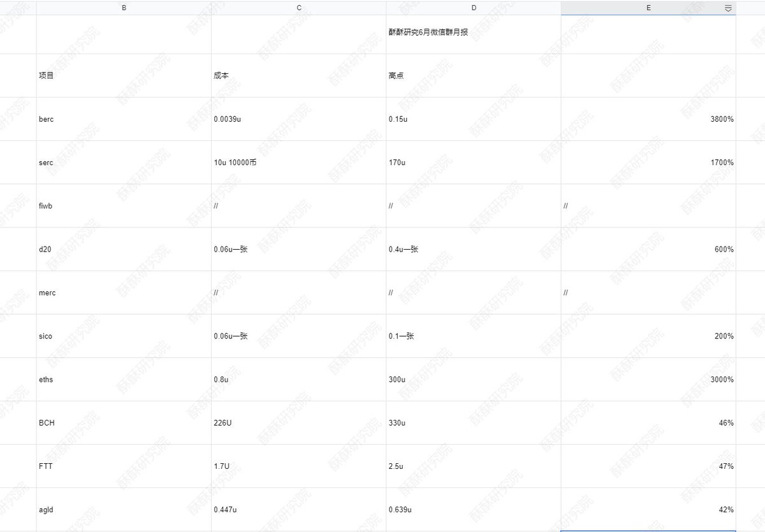Select the berc project cell
Screen dimensions: 765x532
[124, 119]
